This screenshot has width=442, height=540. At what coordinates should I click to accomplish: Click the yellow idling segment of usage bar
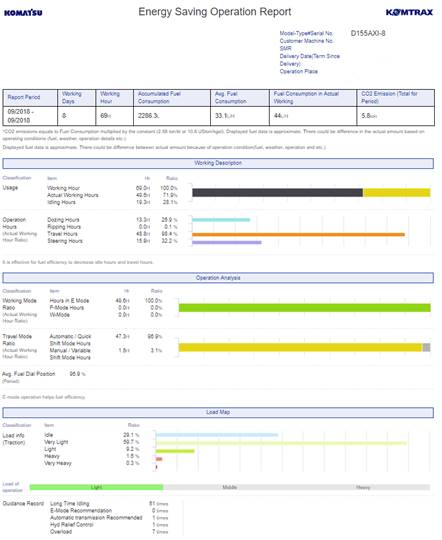tap(397, 193)
